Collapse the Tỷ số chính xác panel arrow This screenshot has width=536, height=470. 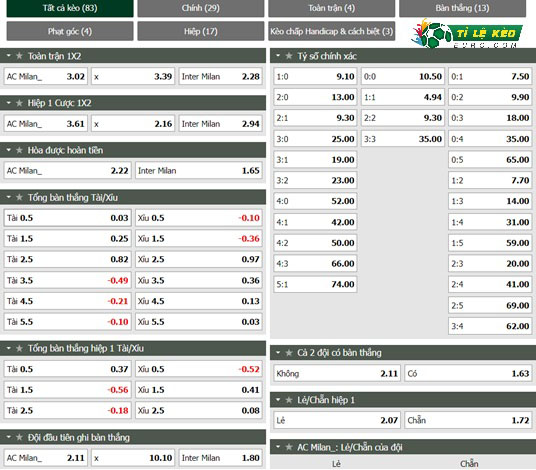coord(278,55)
